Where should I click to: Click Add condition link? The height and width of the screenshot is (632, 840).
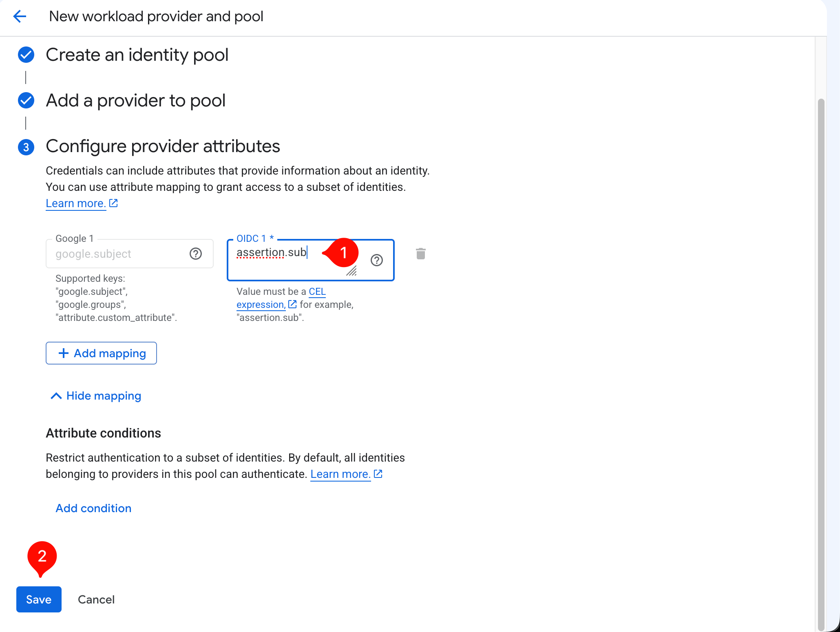(x=93, y=508)
